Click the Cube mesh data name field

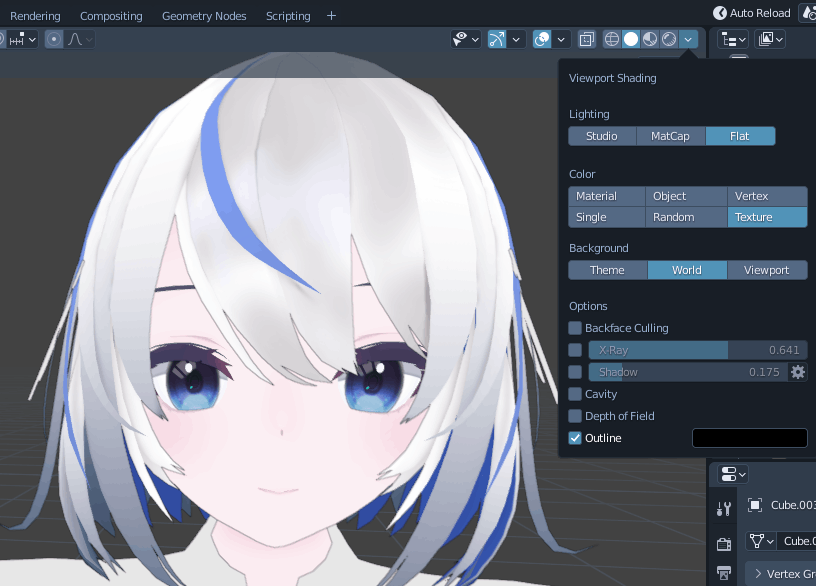click(x=796, y=541)
